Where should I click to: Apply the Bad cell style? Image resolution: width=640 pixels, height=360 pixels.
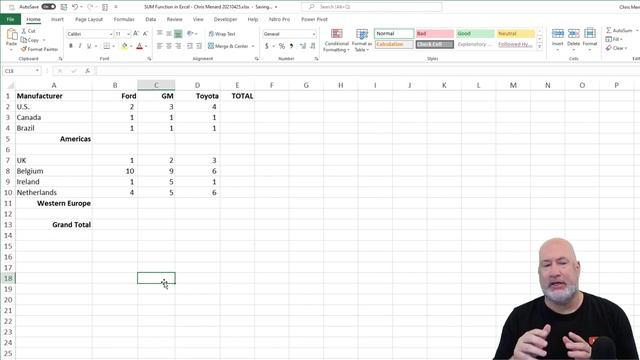tap(435, 33)
